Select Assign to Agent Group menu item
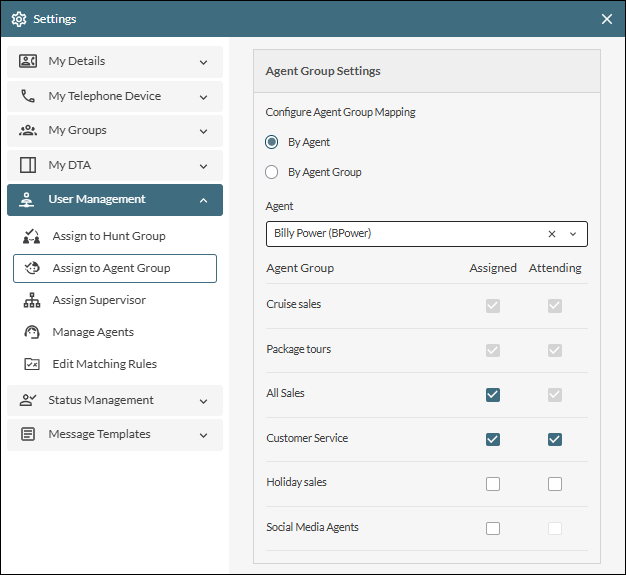 tap(114, 268)
